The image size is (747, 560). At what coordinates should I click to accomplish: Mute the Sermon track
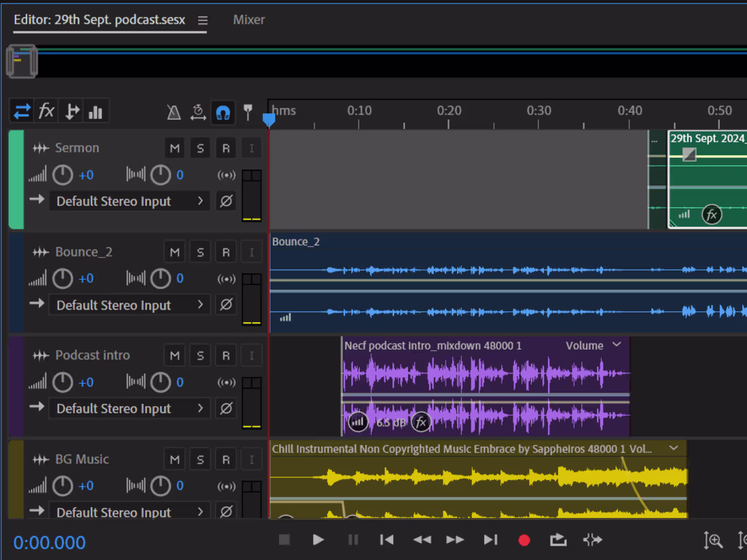pos(175,147)
